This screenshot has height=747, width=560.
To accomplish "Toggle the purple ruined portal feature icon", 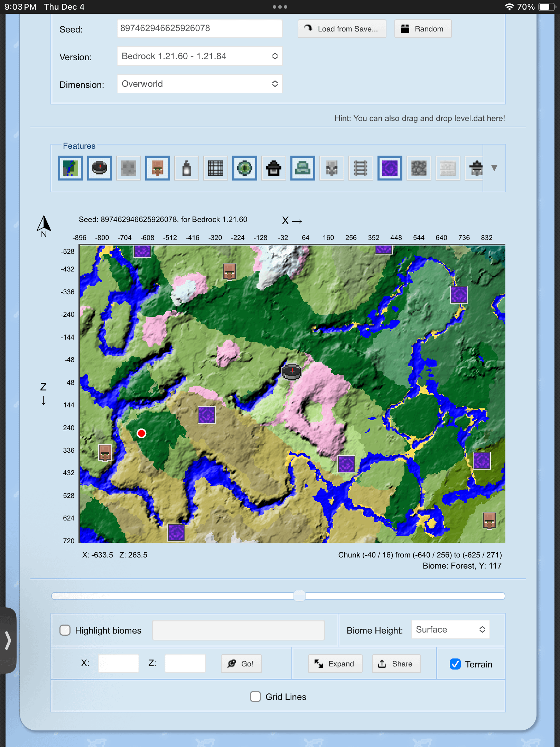I will click(x=390, y=168).
